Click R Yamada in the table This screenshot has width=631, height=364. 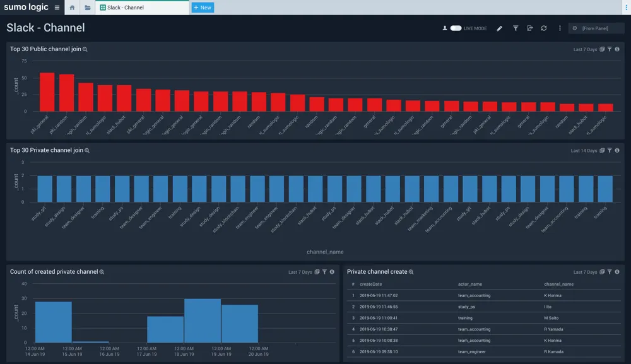pos(553,329)
